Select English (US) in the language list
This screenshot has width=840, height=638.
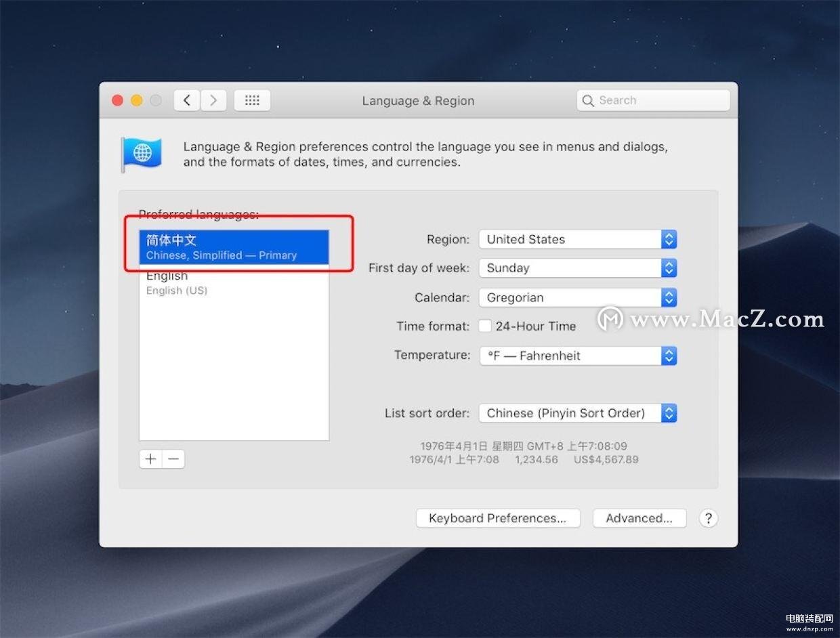234,283
